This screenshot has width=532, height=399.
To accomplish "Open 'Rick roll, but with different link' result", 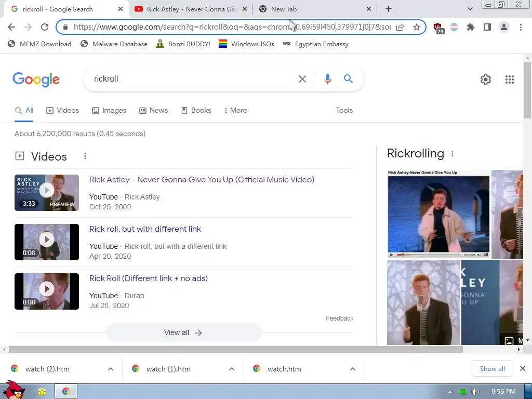I will click(x=145, y=229).
